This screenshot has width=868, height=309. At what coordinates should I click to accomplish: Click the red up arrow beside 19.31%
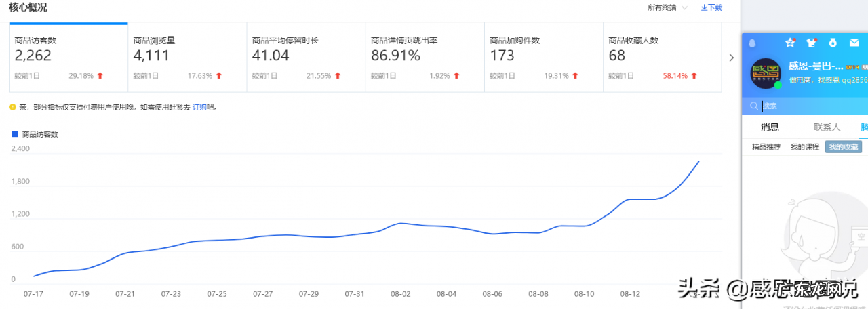(x=575, y=76)
